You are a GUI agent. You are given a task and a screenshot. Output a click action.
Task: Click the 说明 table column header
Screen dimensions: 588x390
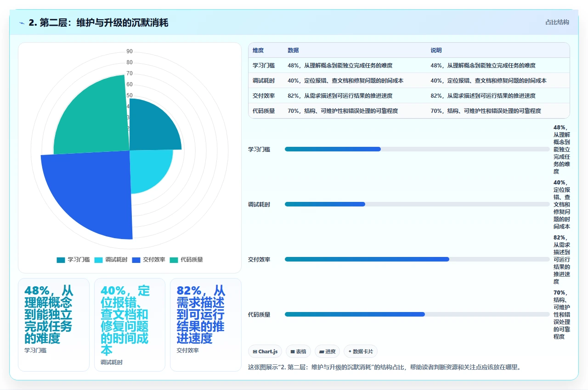(x=436, y=50)
